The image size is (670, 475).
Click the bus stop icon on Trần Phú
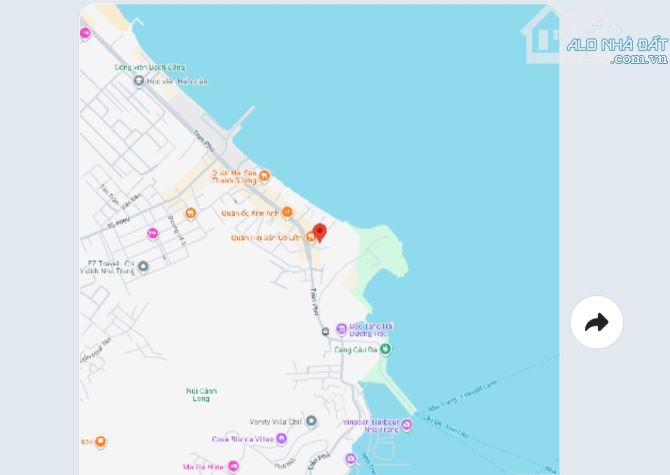click(325, 331)
